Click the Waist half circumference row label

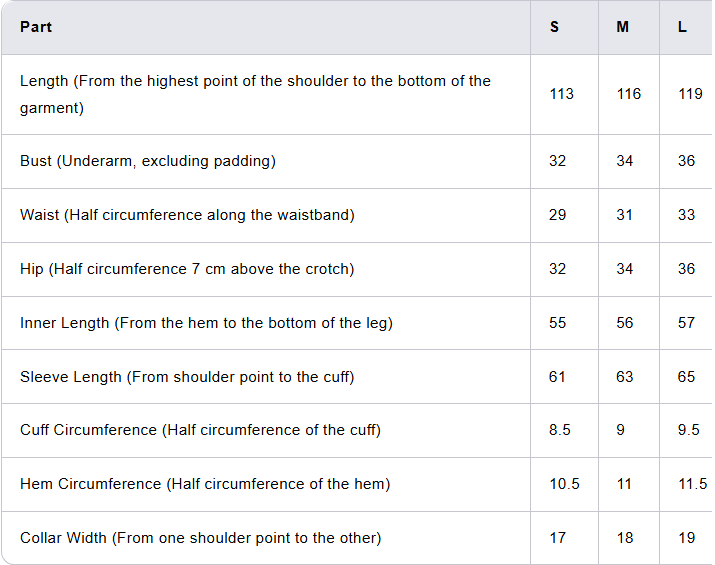click(187, 215)
